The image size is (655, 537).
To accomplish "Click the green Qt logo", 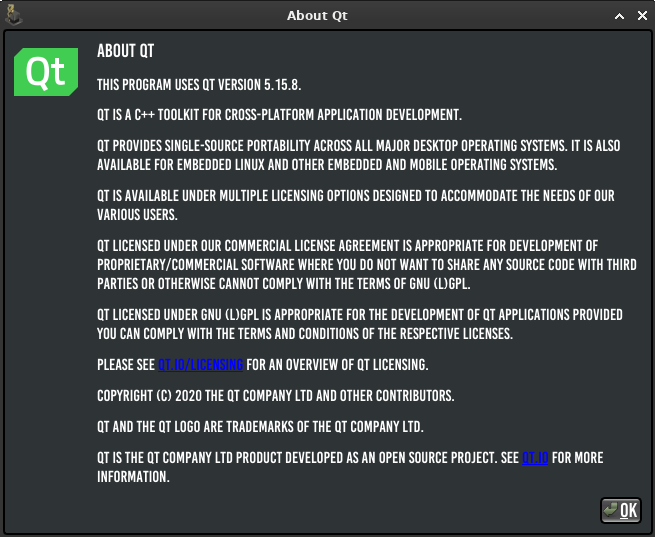I will (46, 72).
